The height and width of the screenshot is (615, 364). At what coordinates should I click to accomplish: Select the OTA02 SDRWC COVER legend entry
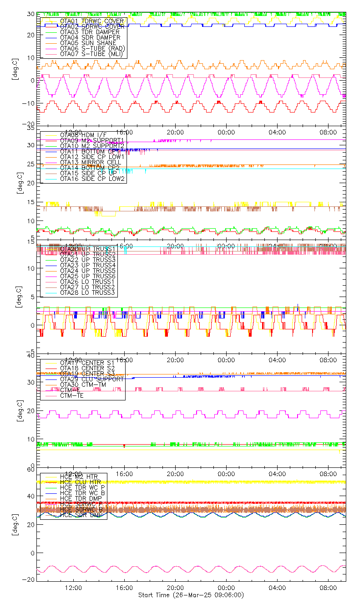[x=92, y=27]
